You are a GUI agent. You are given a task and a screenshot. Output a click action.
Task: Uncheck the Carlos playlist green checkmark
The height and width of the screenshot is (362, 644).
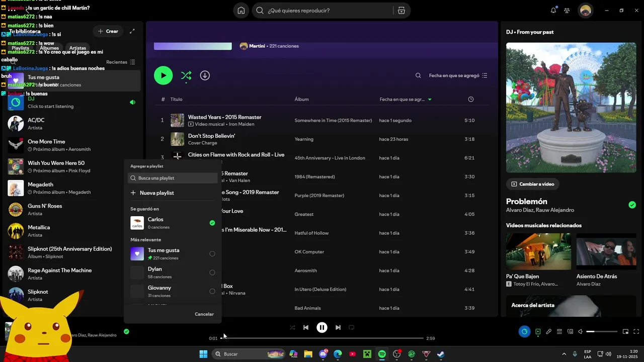[x=212, y=223]
